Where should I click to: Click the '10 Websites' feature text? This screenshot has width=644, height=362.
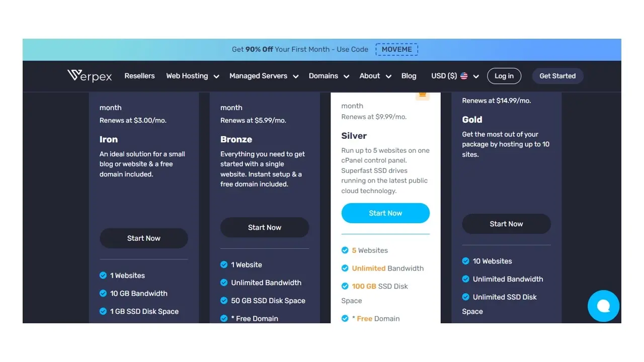(493, 261)
